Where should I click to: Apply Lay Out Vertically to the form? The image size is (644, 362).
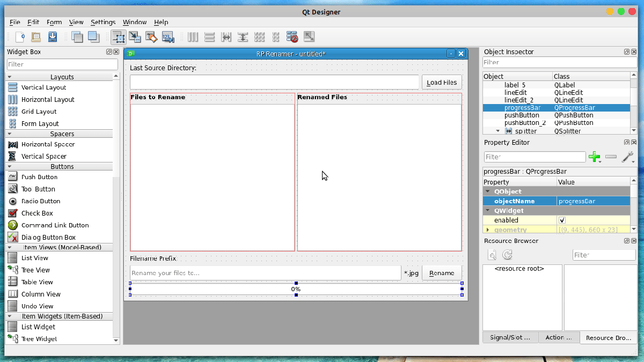[x=209, y=37]
